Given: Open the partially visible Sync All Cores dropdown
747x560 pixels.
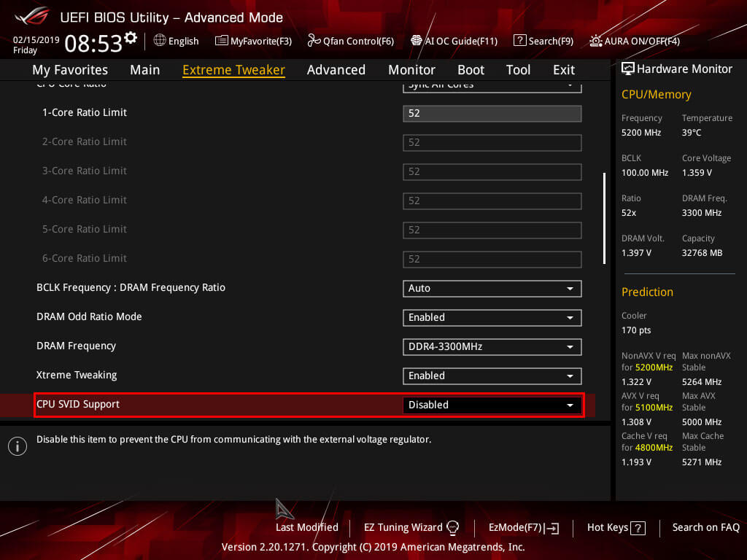Looking at the screenshot, I should (x=492, y=87).
